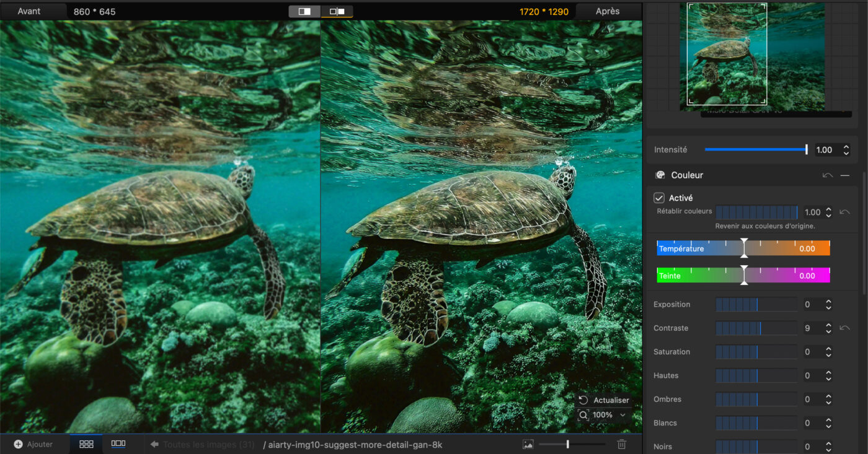
Task: Click the back arrow beside Toutes les images
Action: click(154, 444)
